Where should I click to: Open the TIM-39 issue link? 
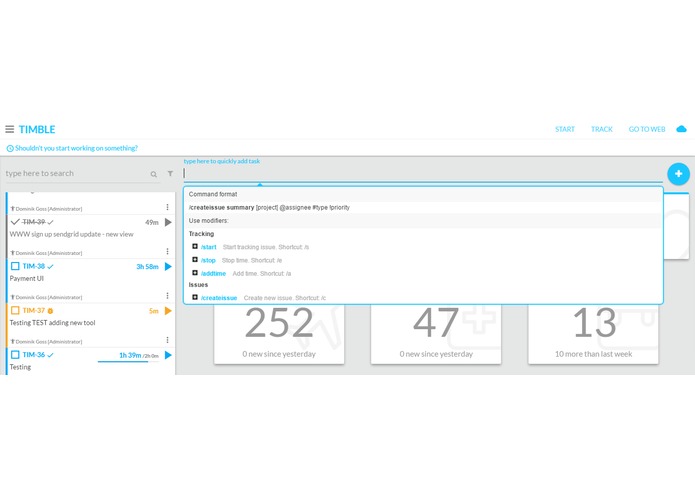34,222
